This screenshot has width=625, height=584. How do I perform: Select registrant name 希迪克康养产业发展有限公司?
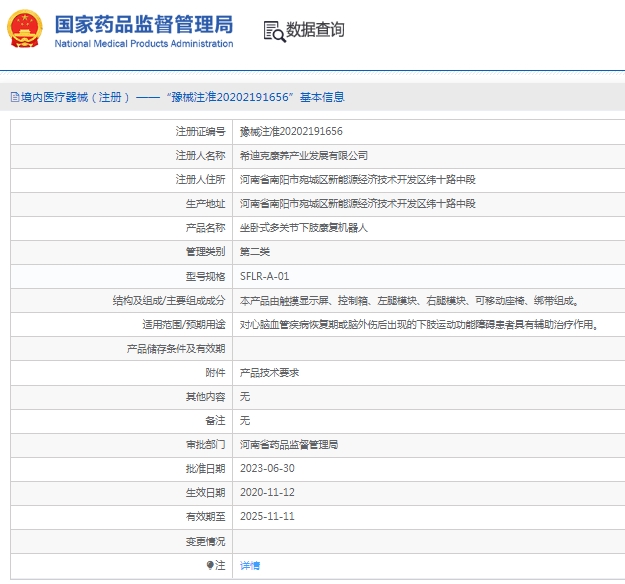pyautogui.click(x=304, y=155)
